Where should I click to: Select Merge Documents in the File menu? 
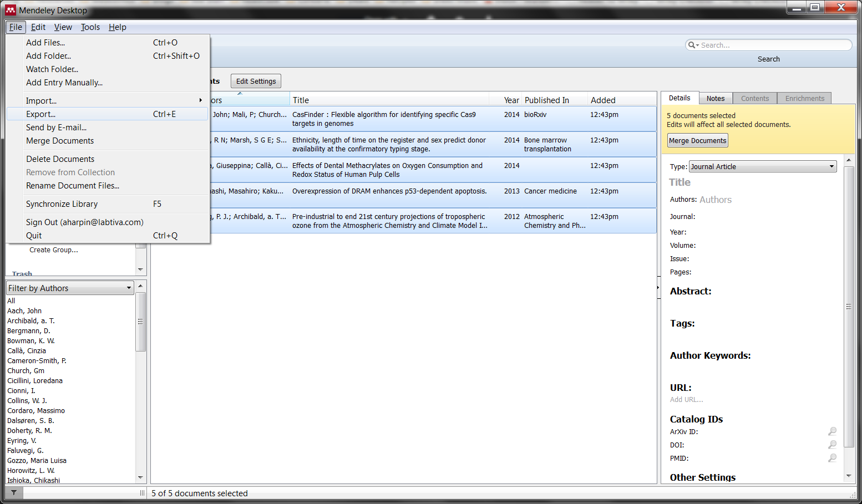pos(108,141)
